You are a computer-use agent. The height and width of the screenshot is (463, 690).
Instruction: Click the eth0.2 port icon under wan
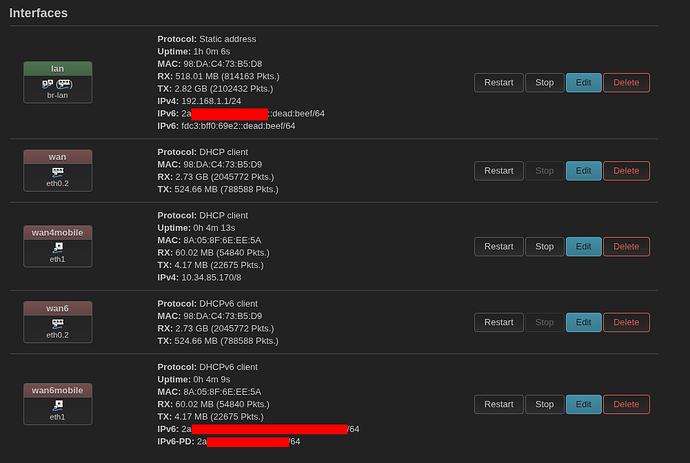[x=58, y=172]
